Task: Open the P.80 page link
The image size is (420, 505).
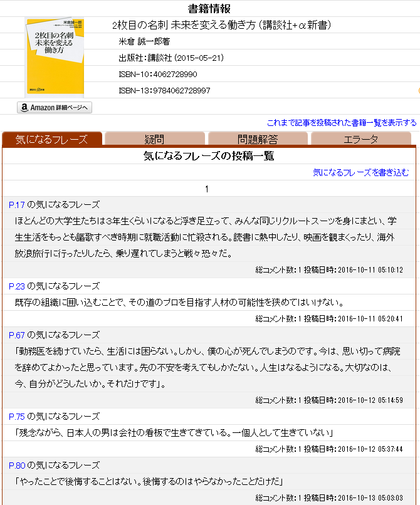Action: click(x=17, y=466)
